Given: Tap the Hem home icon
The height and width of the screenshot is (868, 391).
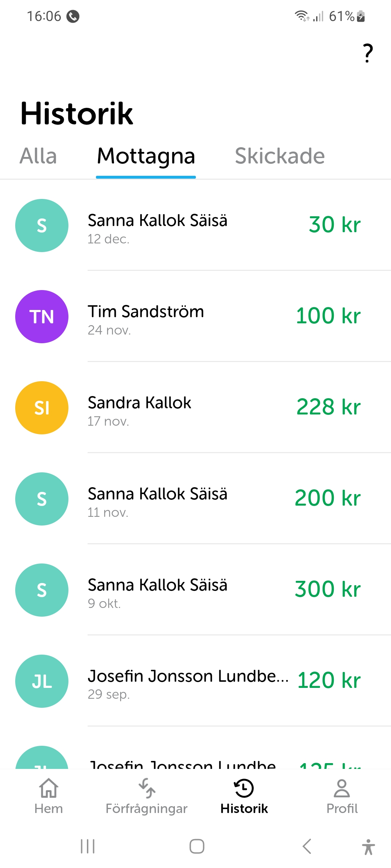Looking at the screenshot, I should [x=49, y=788].
